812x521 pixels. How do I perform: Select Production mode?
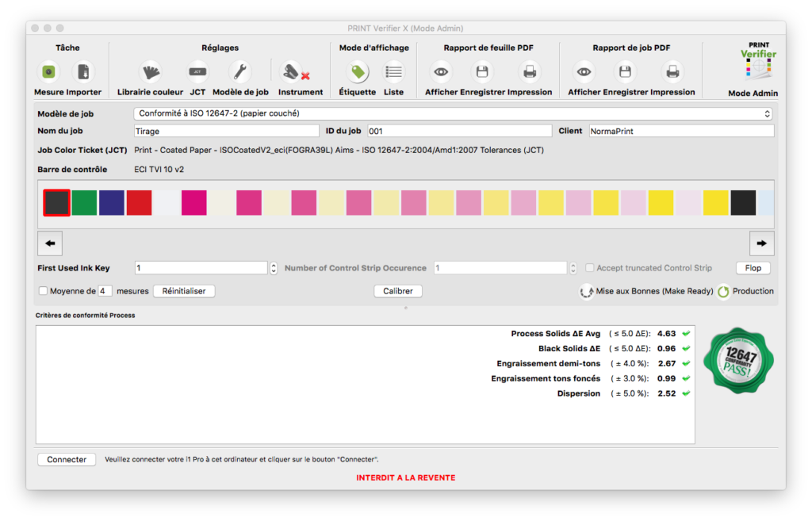pos(724,292)
